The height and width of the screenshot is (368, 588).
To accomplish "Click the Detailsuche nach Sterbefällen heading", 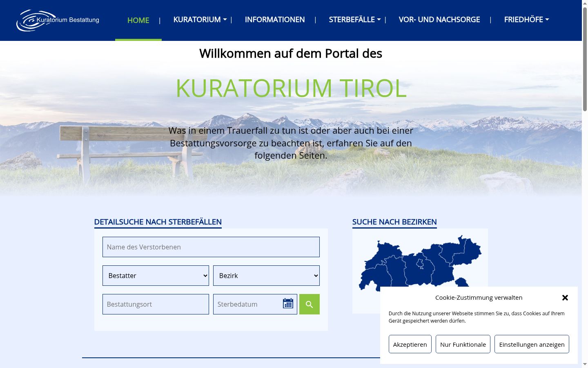I will pyautogui.click(x=158, y=222).
